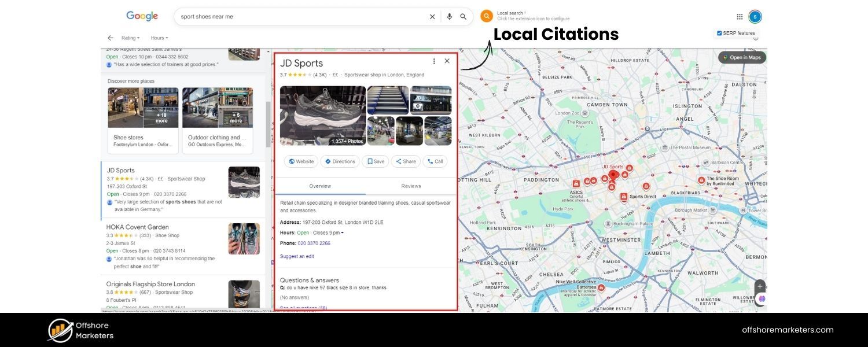This screenshot has width=868, height=347.
Task: Click the profile avatar in the top right
Action: tap(755, 16)
